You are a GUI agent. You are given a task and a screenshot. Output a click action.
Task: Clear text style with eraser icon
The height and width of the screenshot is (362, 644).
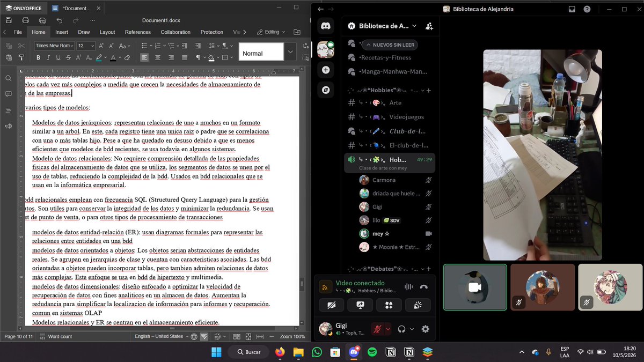tap(127, 57)
